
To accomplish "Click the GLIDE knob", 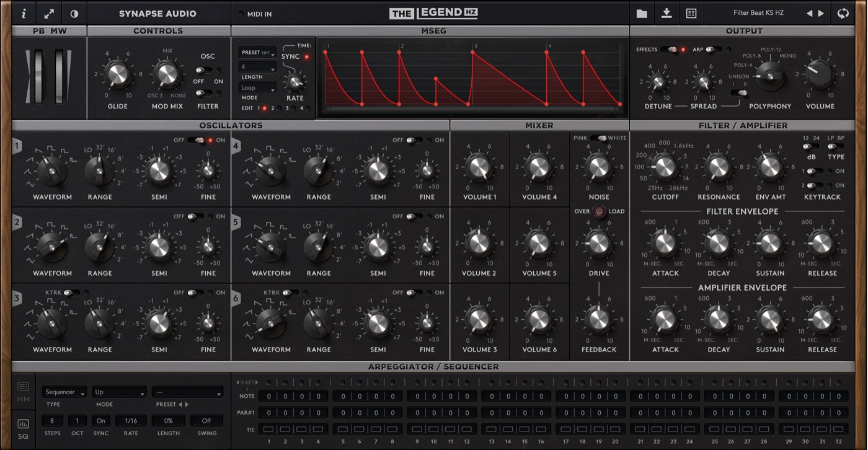I will [117, 74].
